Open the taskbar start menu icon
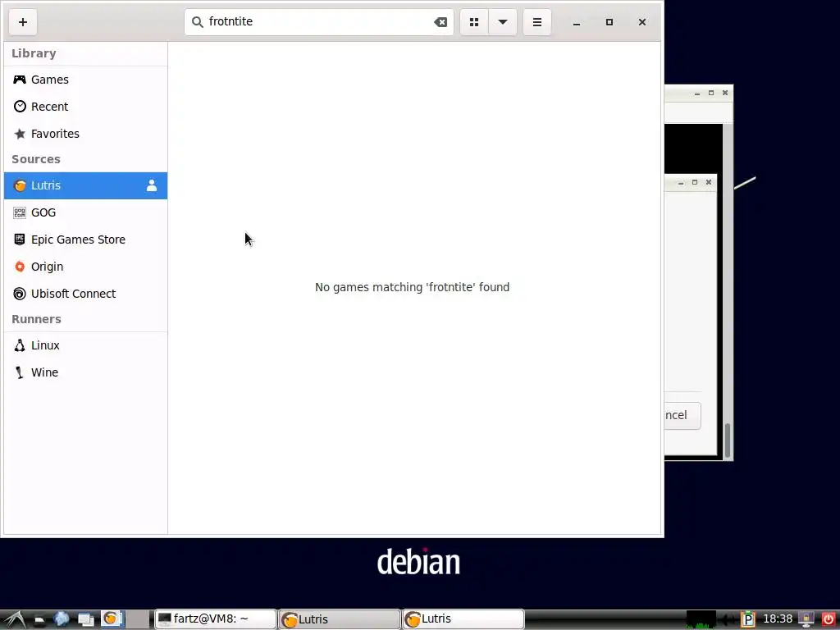The image size is (840, 630). click(15, 619)
